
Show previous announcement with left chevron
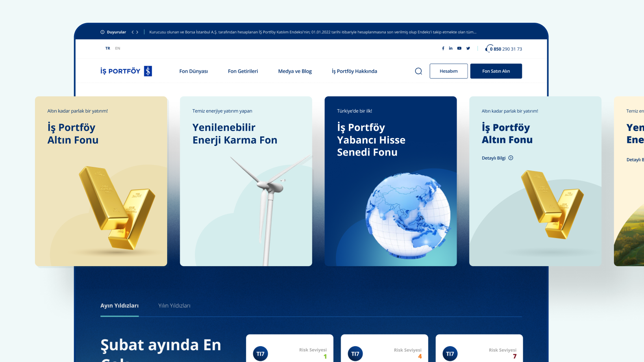click(x=133, y=32)
